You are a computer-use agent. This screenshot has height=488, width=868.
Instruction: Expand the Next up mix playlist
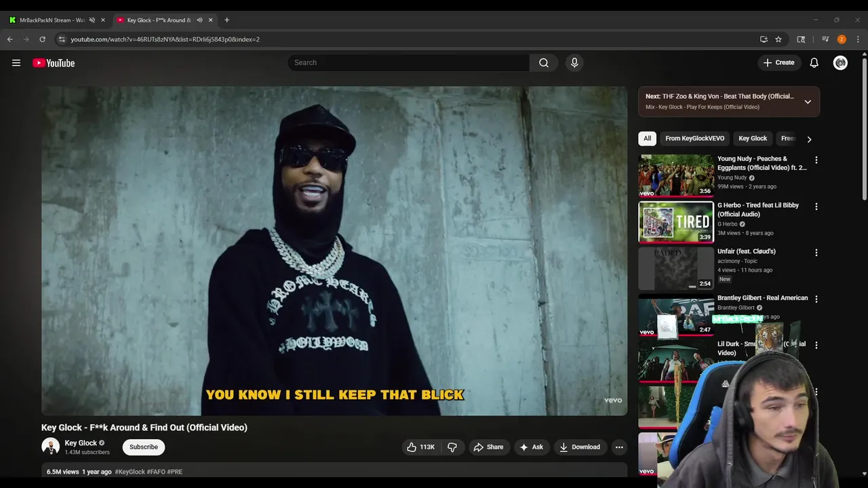808,102
